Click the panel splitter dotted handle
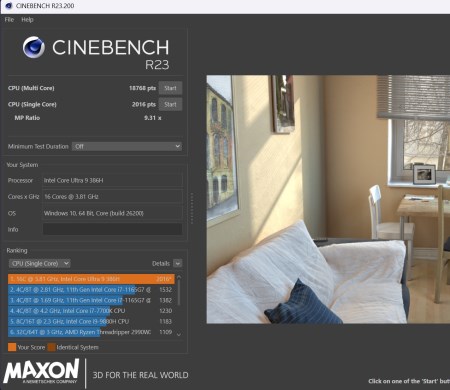Viewport: 450px width, 390px height. click(192, 208)
